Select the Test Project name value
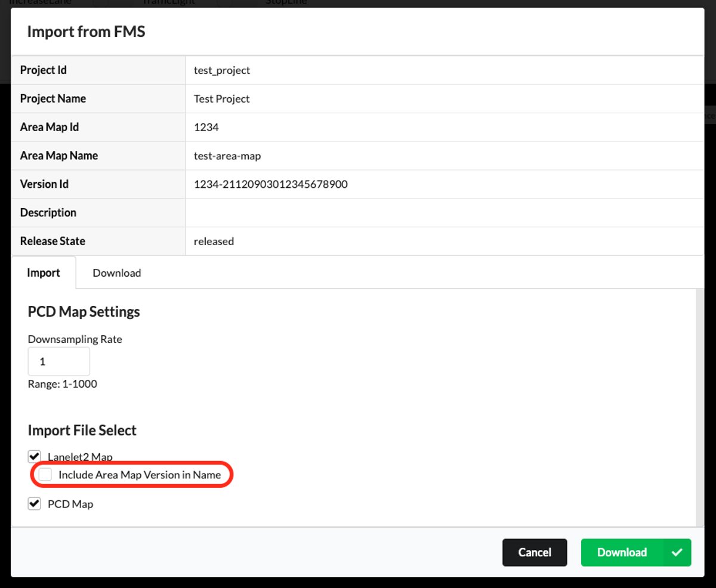The width and height of the screenshot is (716, 588). [222, 99]
